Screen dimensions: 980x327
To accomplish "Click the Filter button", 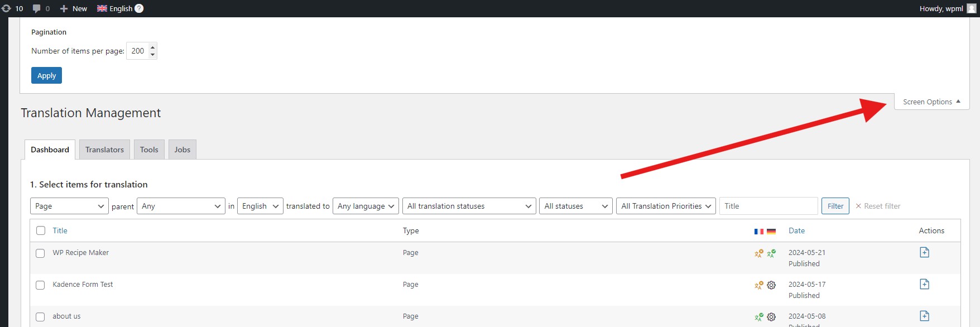I will (835, 206).
